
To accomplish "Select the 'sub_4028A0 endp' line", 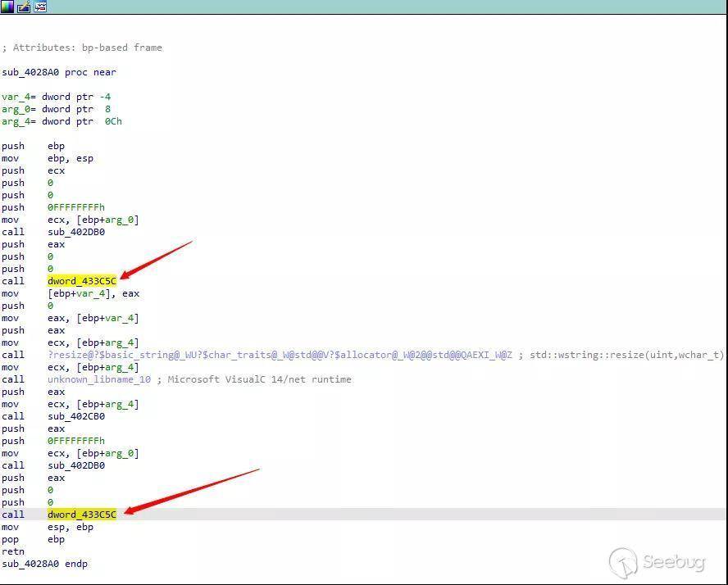I will click(44, 565).
